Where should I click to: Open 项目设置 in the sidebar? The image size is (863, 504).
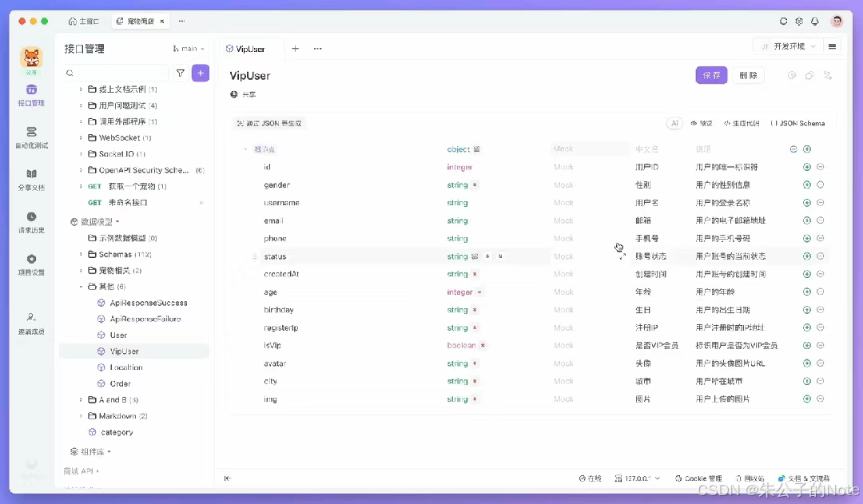point(31,264)
